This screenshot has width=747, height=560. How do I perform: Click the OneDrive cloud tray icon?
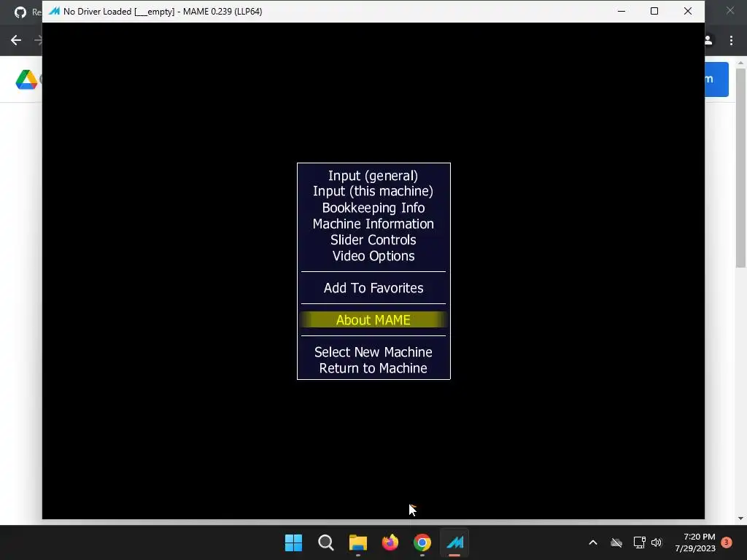616,542
